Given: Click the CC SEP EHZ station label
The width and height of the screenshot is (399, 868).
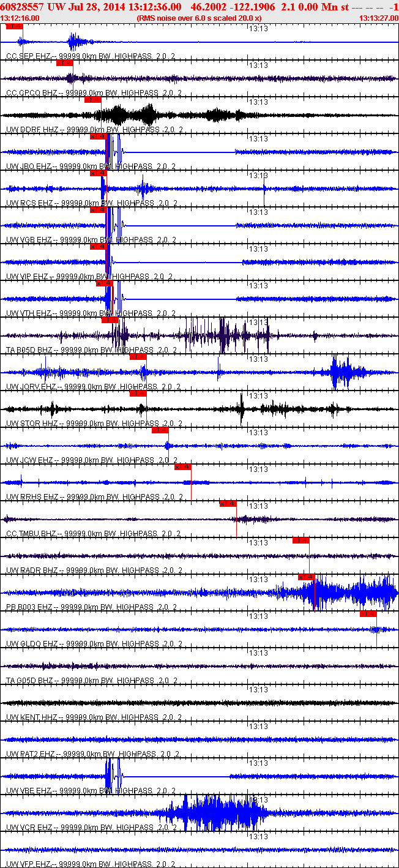Looking at the screenshot, I should tap(91, 56).
